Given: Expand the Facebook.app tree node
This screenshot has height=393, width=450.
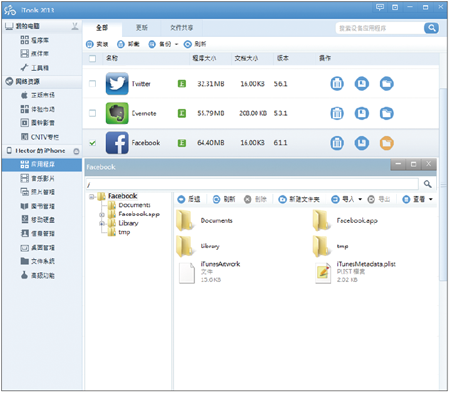Looking at the screenshot, I should pos(102,215).
